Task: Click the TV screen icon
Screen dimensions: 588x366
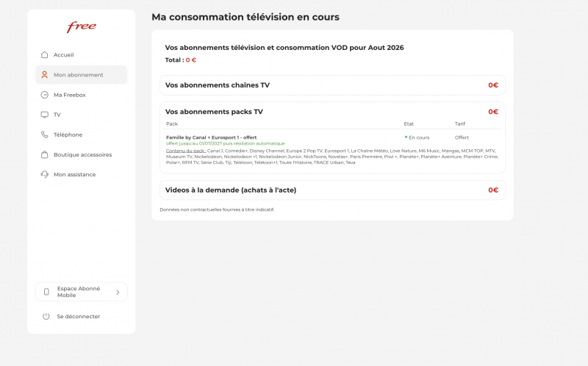Action: tap(45, 115)
